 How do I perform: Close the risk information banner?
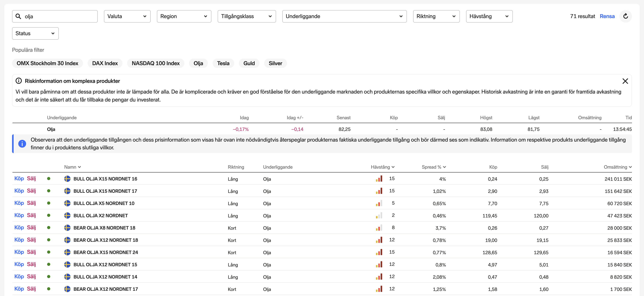(625, 81)
